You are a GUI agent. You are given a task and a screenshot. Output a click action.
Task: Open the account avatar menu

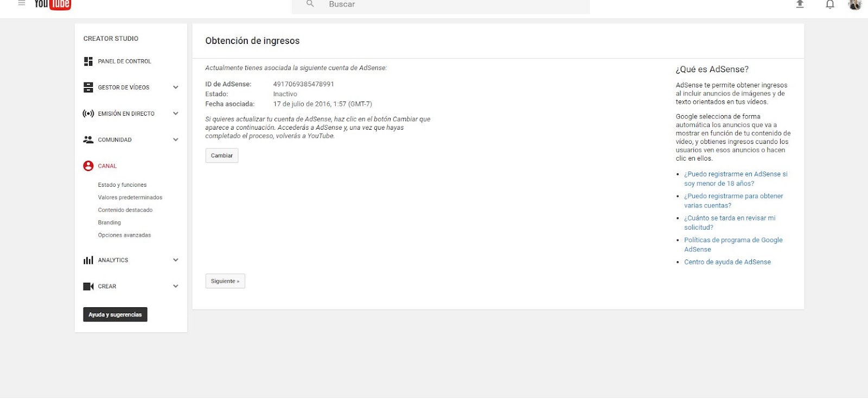[855, 4]
